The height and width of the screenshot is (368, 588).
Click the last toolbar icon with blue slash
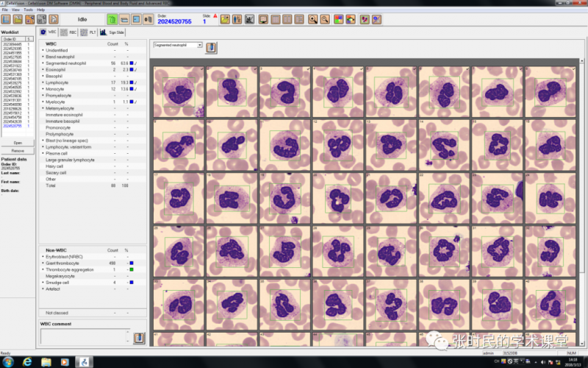click(376, 19)
